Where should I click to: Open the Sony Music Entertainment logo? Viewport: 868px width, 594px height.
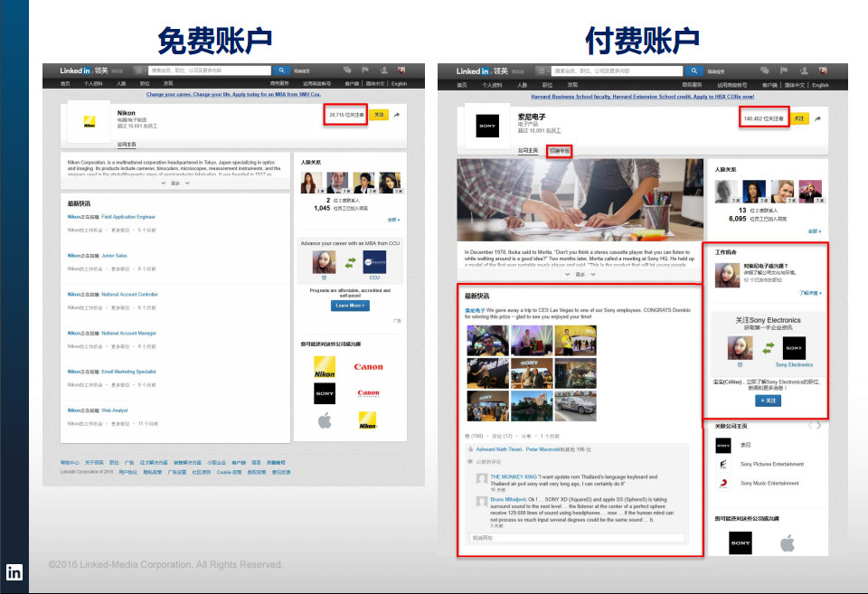pyautogui.click(x=722, y=483)
